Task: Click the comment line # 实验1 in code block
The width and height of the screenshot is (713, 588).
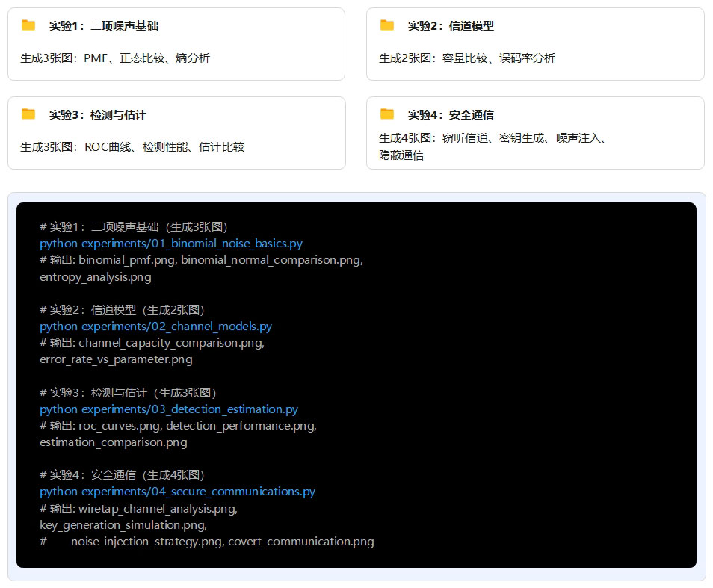Action: pyautogui.click(x=134, y=227)
